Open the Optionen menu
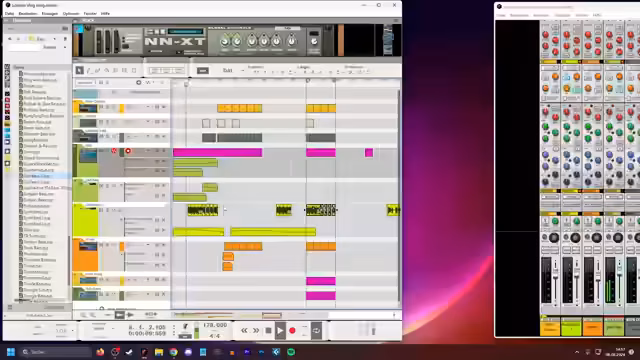The height and width of the screenshot is (360, 640). click(x=71, y=13)
